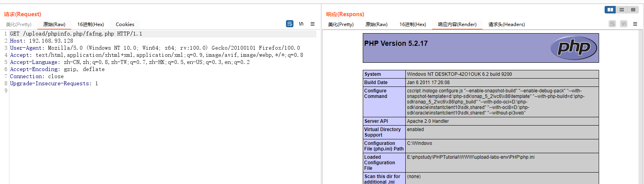Select the stacked top-bottom layout icon
The width and height of the screenshot is (644, 184).
tap(622, 9)
